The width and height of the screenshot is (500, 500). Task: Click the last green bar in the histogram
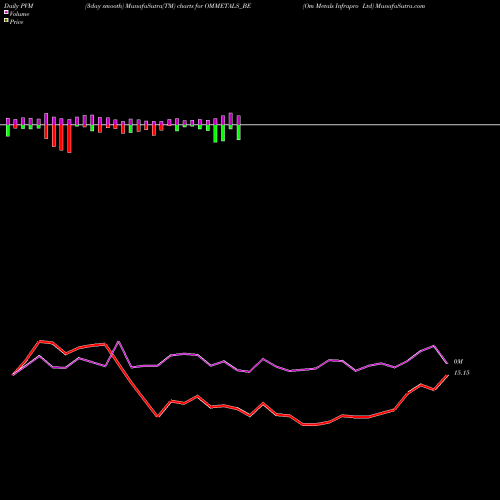[239, 132]
